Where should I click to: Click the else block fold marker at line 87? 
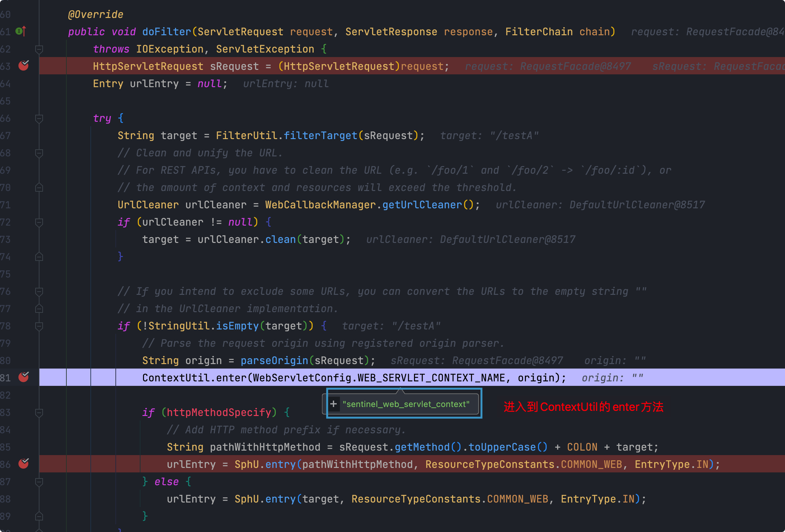tap(39, 482)
